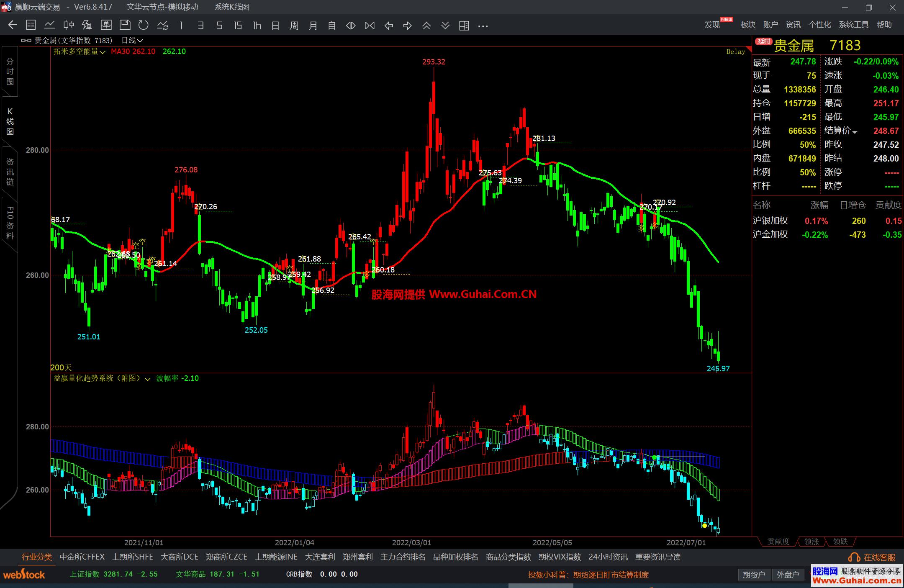Select the 沪银加权 row

pos(770,221)
